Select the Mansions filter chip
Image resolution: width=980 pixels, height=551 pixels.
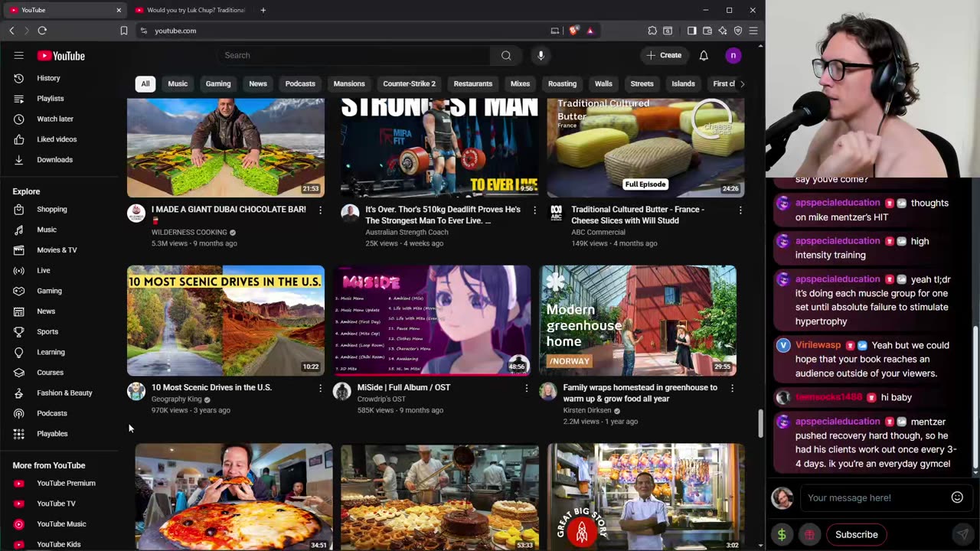click(x=349, y=83)
